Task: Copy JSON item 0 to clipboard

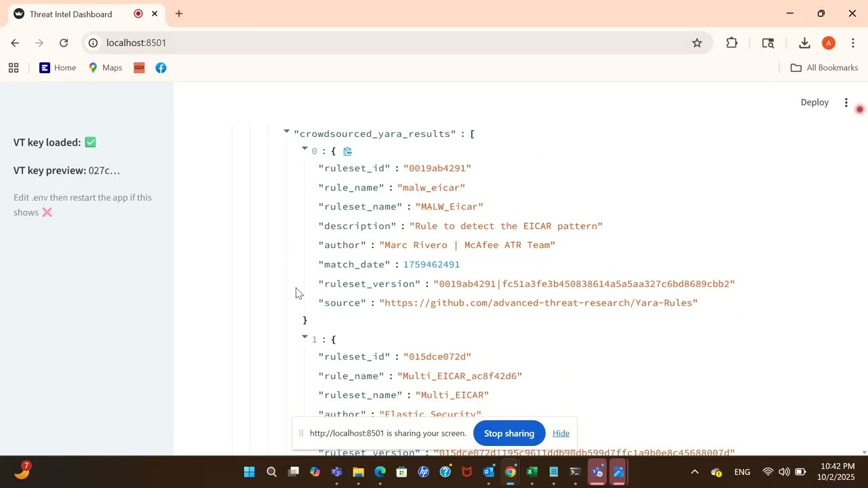Action: point(347,152)
